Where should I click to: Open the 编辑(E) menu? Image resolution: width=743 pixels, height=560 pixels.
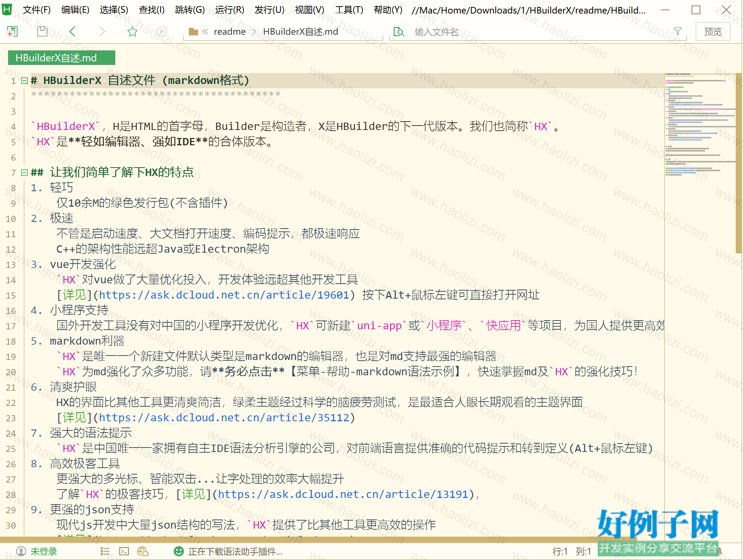75,10
